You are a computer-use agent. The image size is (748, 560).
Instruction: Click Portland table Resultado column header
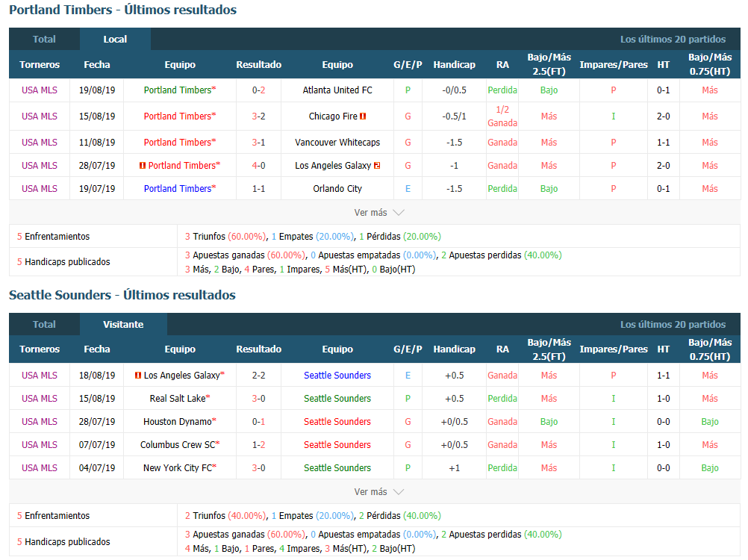(258, 64)
